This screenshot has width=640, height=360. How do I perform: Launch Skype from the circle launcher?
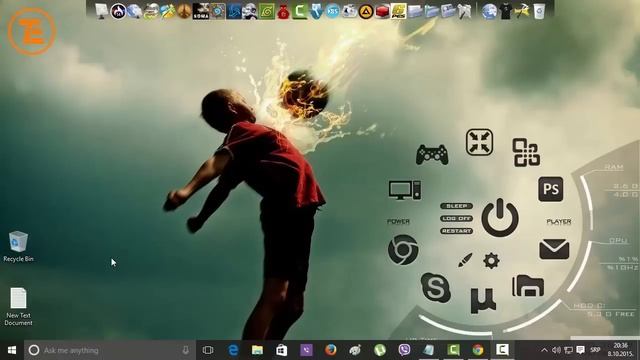tap(436, 287)
